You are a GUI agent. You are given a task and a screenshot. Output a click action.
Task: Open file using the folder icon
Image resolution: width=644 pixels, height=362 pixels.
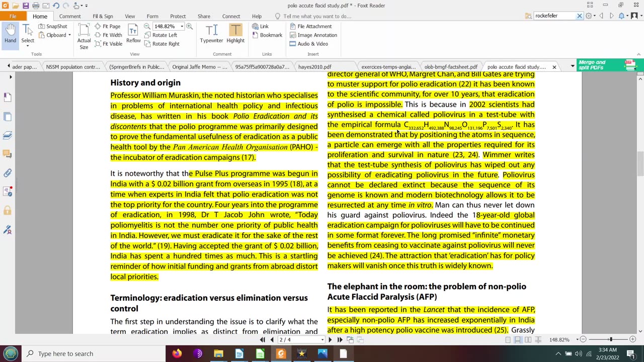[x=16, y=6]
